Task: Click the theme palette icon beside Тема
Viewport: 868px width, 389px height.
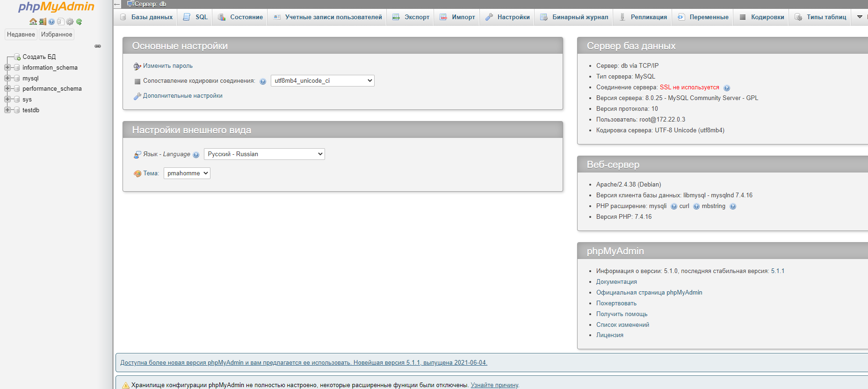Action: pos(137,173)
